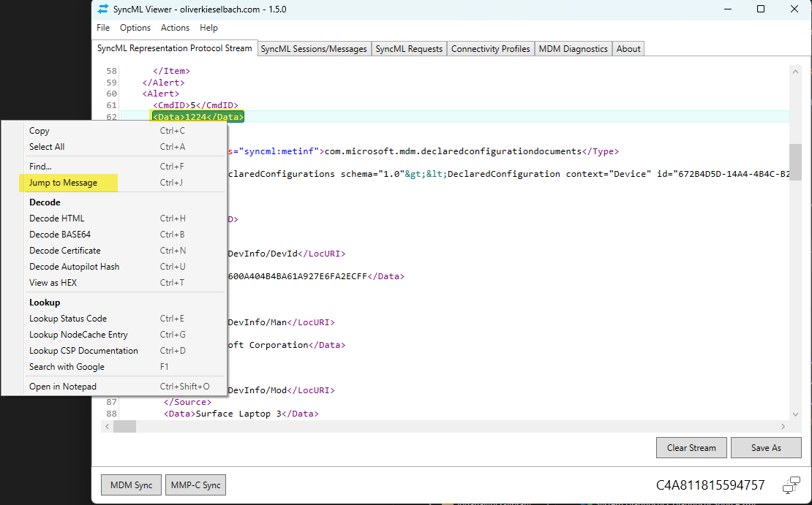Screen dimensions: 812x505
Task: Switch to SyncML Requests tab
Action: (409, 49)
